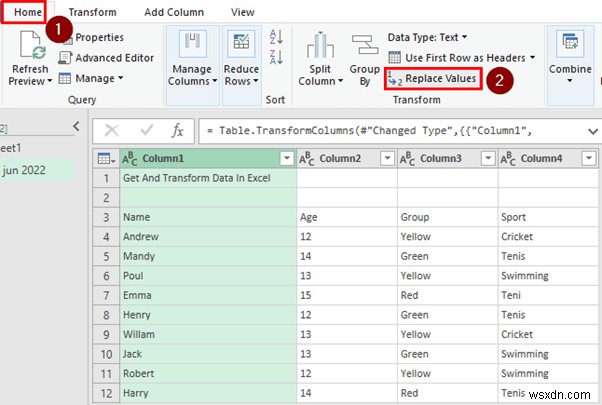The image size is (602, 405).
Task: Open Data Type: Text dropdown
Action: click(427, 37)
